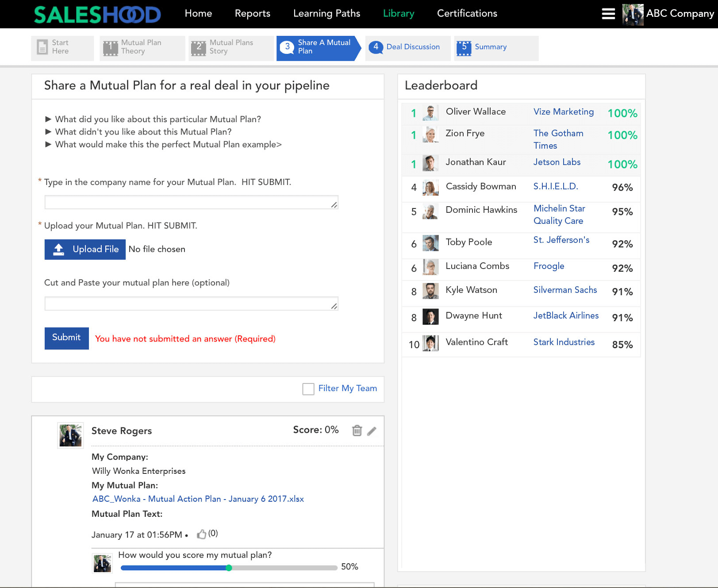Click 'Willy Wonka Enterprises' text
This screenshot has height=588, width=718.
[139, 471]
